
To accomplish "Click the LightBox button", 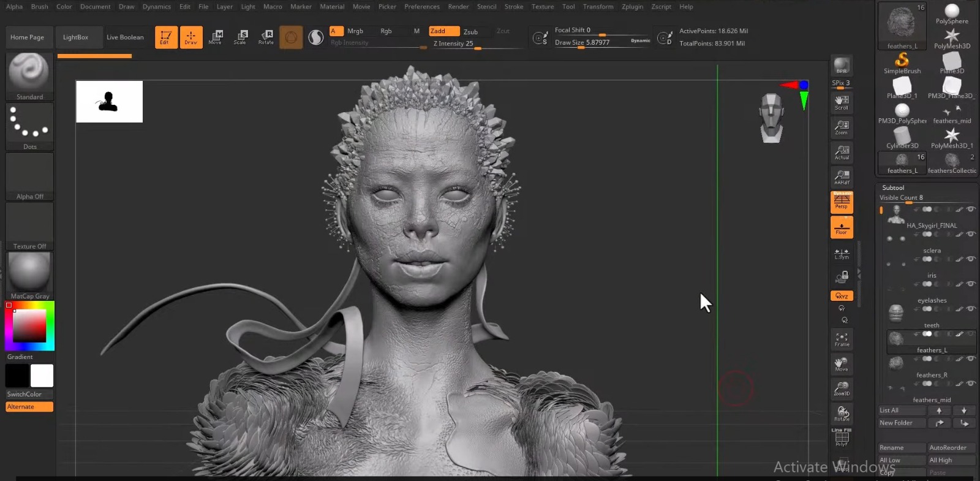I will click(75, 37).
